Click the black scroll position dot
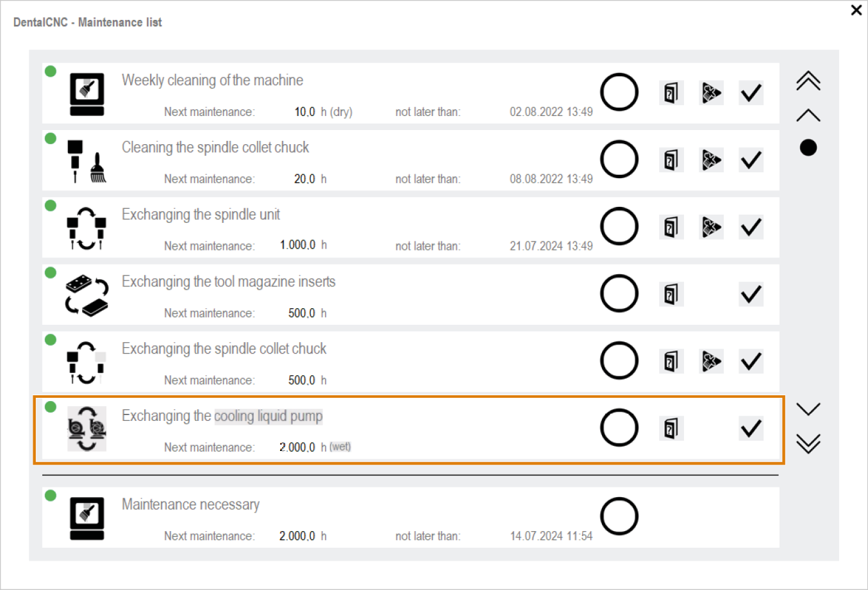868x590 pixels. tap(808, 148)
